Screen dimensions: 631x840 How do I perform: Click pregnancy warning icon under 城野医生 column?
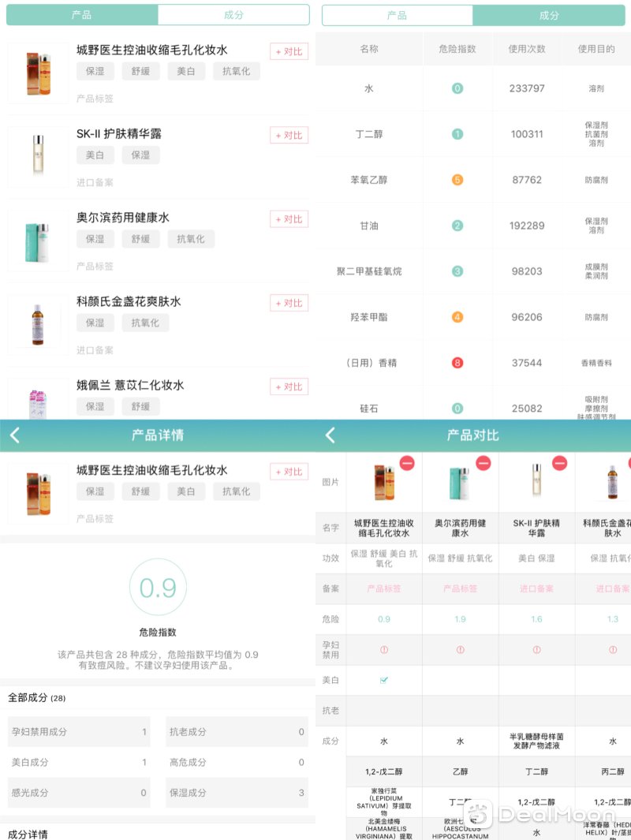[384, 650]
